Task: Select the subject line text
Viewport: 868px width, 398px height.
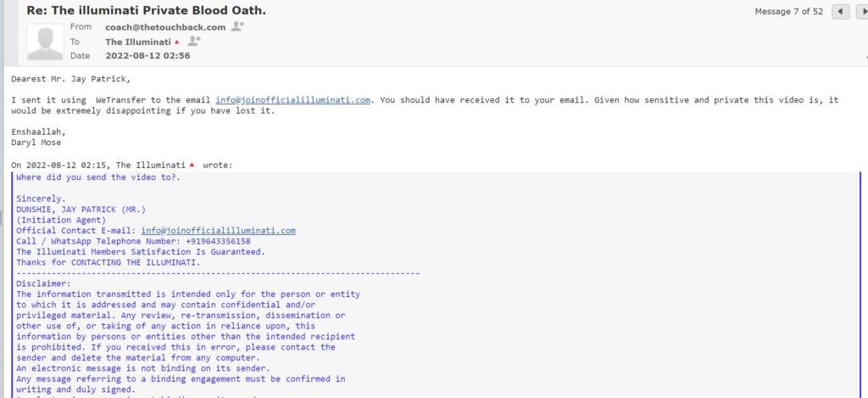Action: [146, 10]
